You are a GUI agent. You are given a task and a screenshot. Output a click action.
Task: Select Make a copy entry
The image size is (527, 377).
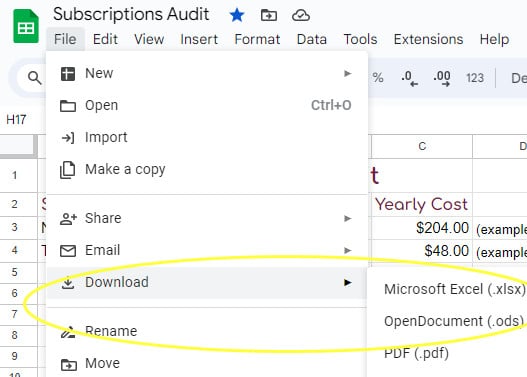tap(206, 170)
